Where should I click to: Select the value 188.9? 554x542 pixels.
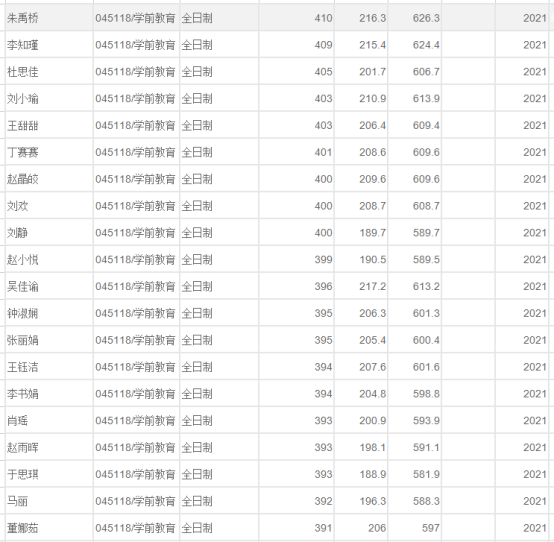click(x=373, y=475)
